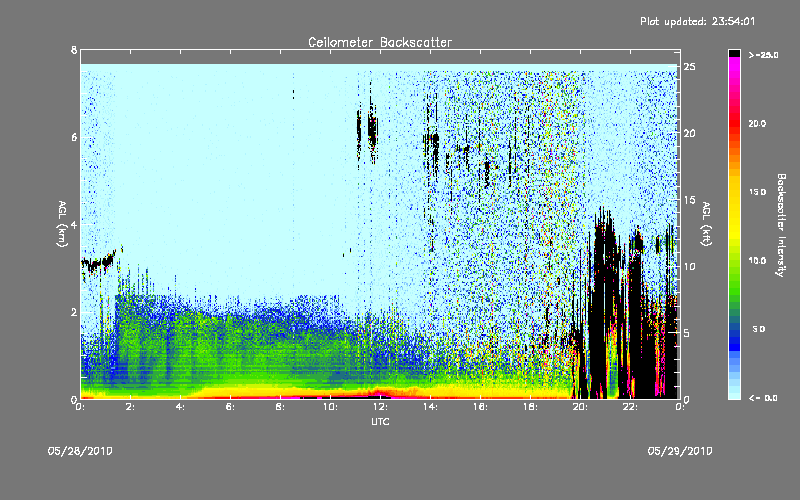Click the black cloud layer at 3 km near 0:30 UTC
Viewport: 800px width, 500px height.
[x=98, y=262]
